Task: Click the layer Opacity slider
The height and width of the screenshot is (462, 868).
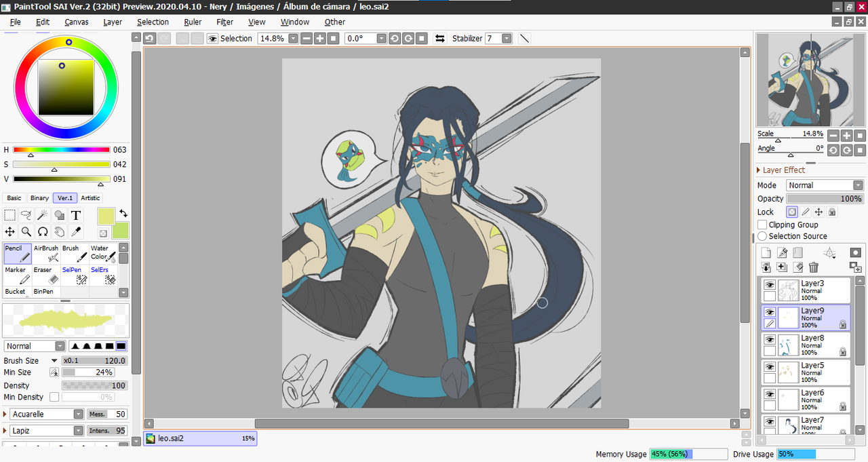Action: point(825,199)
